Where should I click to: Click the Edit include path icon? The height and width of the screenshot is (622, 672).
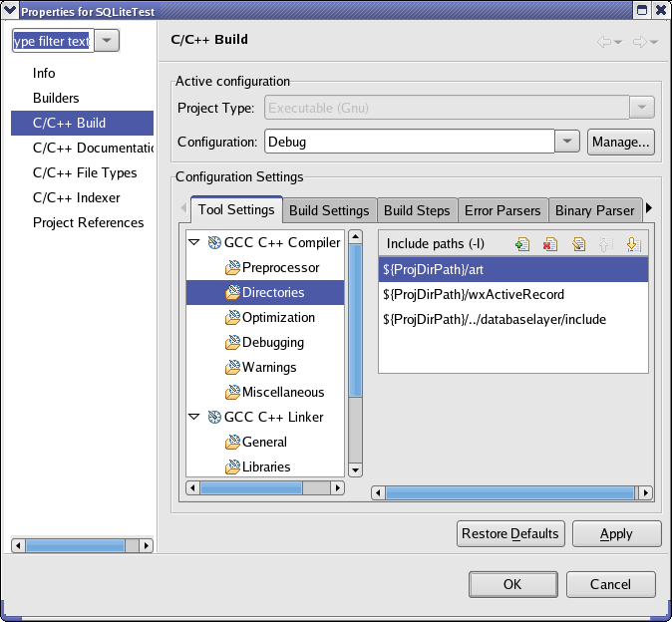pos(578,244)
